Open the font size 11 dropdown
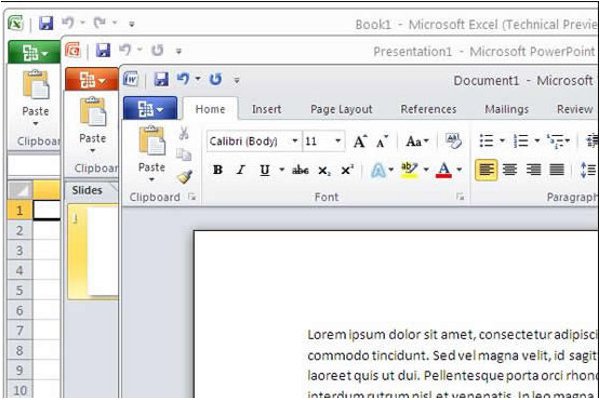Viewport: 600px width, 400px height. point(338,141)
